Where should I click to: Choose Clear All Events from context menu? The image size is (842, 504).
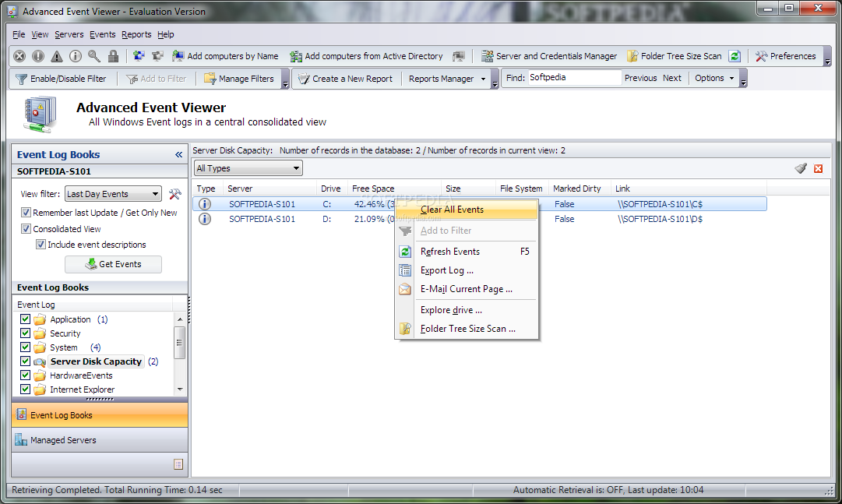(x=467, y=210)
